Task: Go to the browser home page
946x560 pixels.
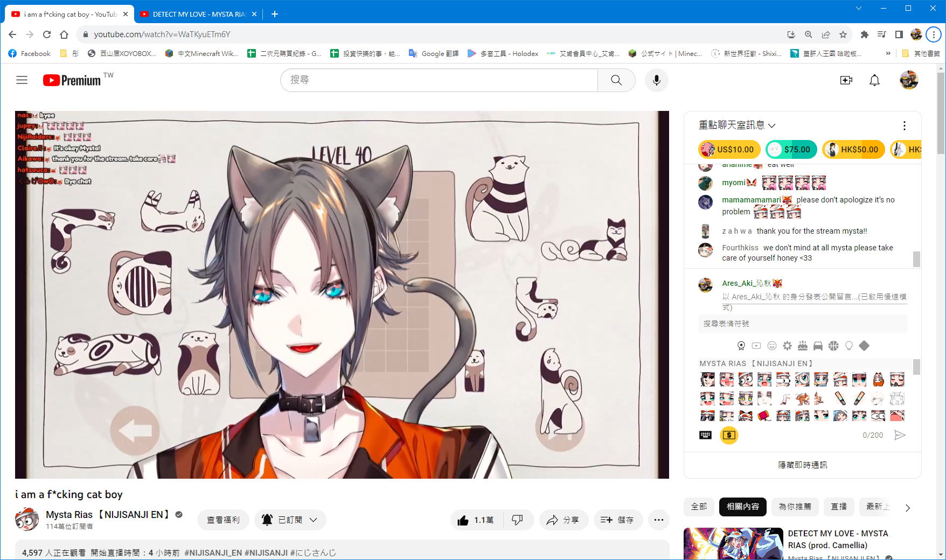Action: [64, 34]
